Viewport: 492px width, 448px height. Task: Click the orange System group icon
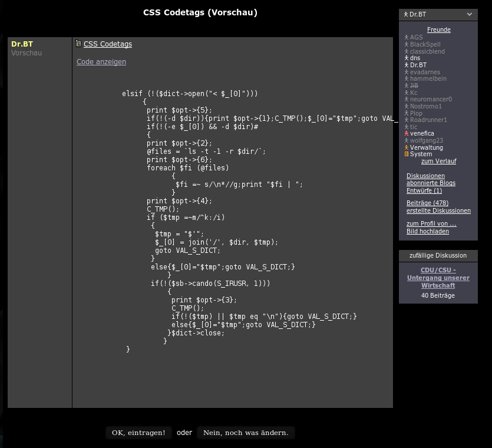pos(407,154)
